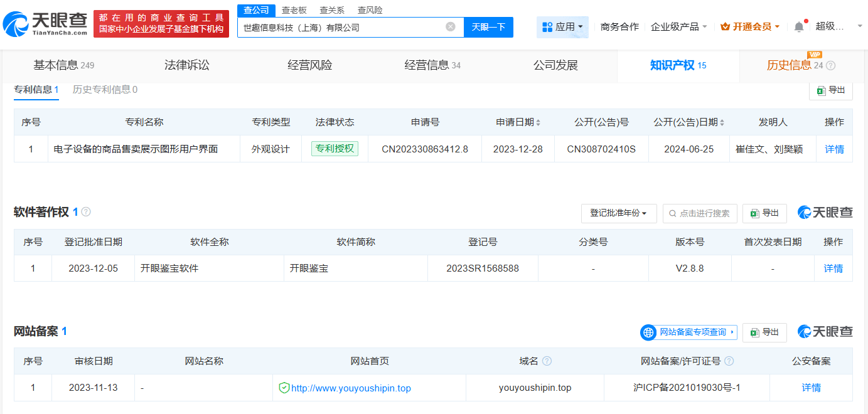Clear search box with the X icon
868x414 pixels.
pyautogui.click(x=451, y=27)
